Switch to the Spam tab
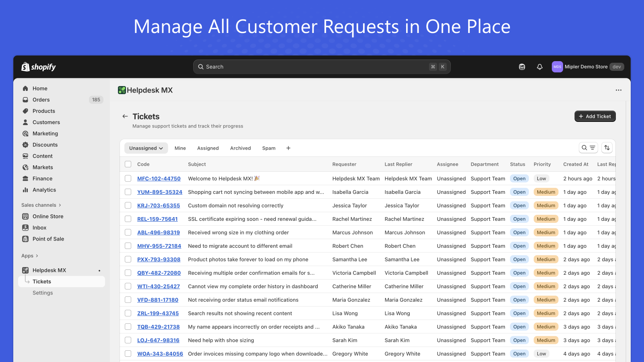Screen dimensions: 644x362 268,148
